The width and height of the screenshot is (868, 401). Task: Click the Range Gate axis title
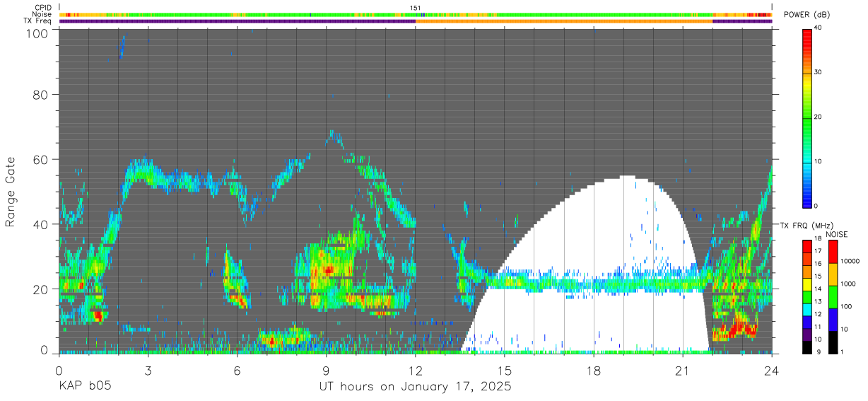coord(11,191)
